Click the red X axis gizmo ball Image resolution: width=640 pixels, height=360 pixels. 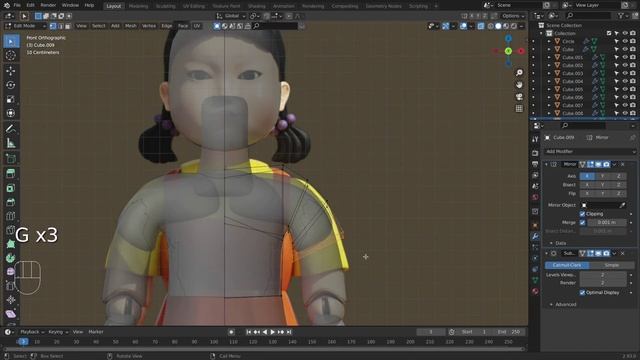pos(521,51)
